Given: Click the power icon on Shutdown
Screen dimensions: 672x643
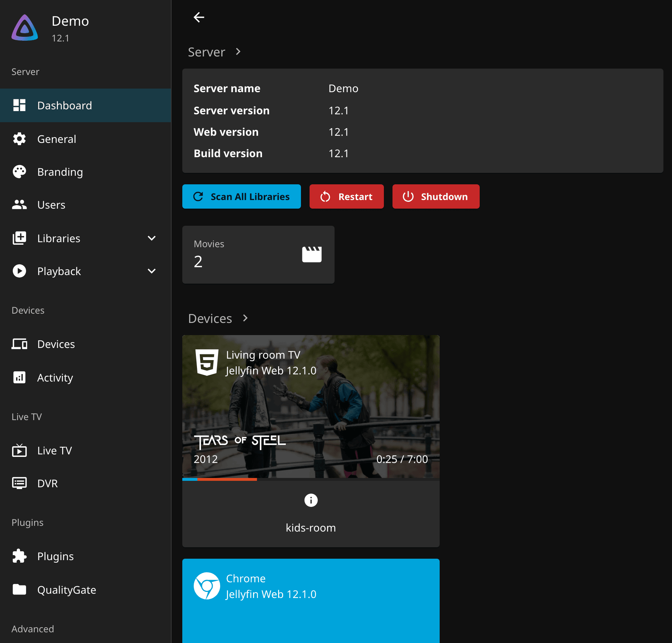Looking at the screenshot, I should [x=408, y=196].
